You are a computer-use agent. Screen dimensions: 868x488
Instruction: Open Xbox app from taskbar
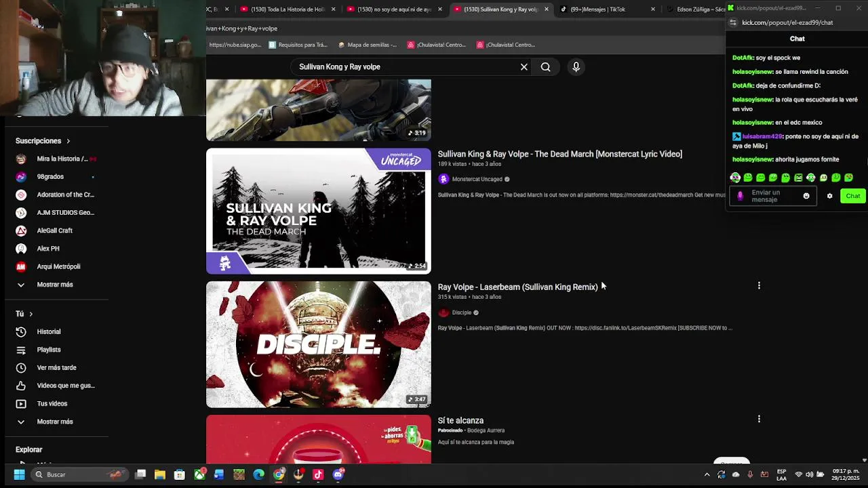pos(199,474)
